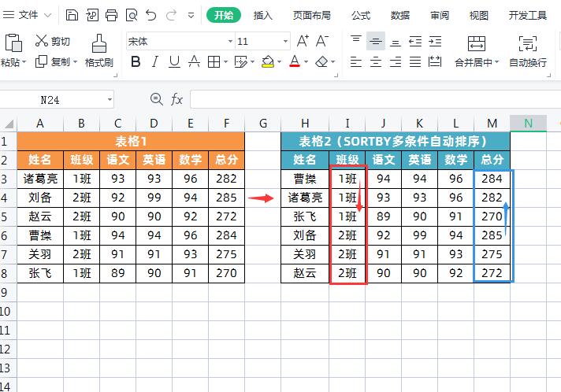Select column N header
Viewport: 561px width, 392px height.
(528, 124)
